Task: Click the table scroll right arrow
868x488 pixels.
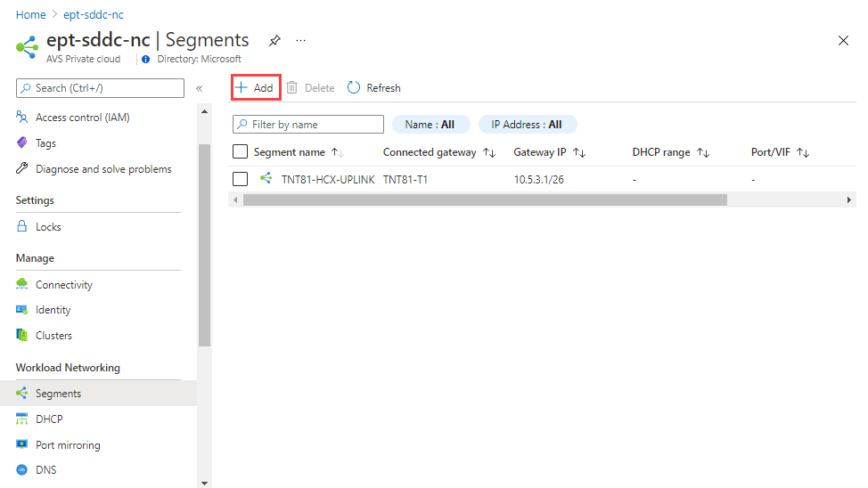Action: tap(848, 199)
